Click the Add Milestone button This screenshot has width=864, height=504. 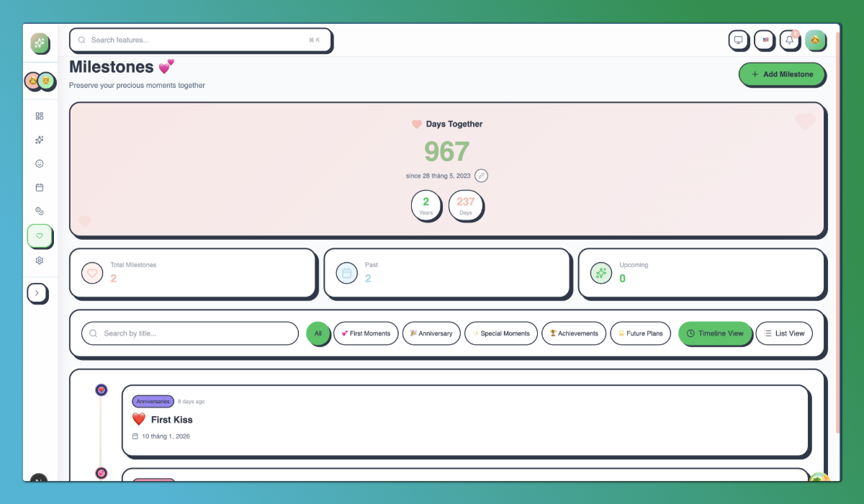coord(782,74)
